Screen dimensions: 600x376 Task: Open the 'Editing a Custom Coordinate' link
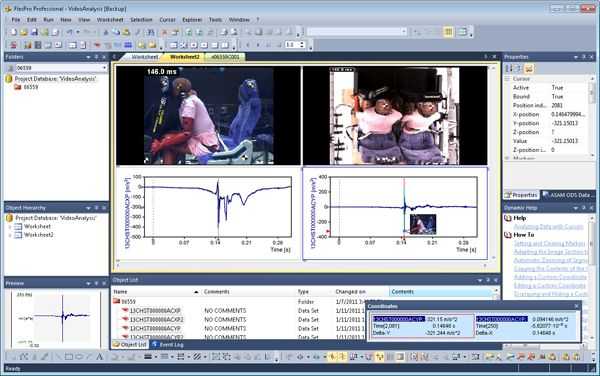tap(549, 285)
